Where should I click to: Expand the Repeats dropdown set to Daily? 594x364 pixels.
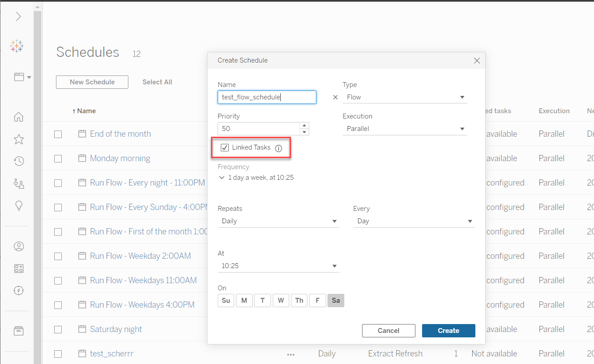(278, 221)
